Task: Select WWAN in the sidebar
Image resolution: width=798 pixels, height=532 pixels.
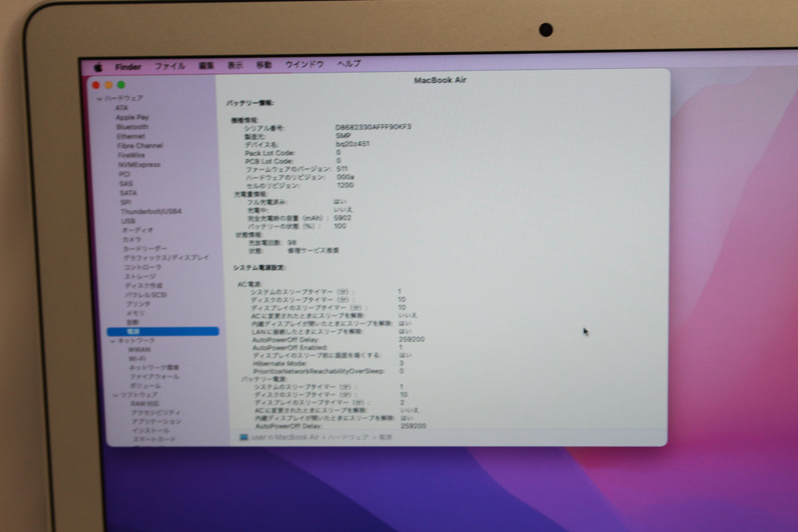Action: click(139, 349)
